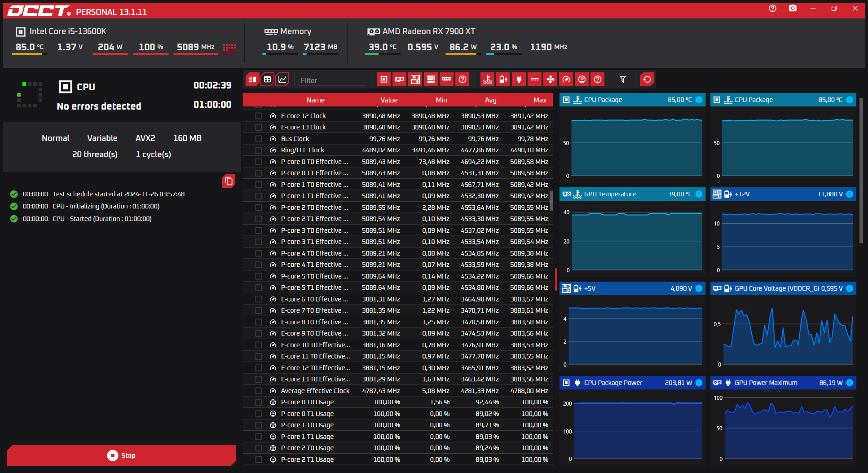
Task: Click the 'Memory' header label
Action: coord(295,31)
